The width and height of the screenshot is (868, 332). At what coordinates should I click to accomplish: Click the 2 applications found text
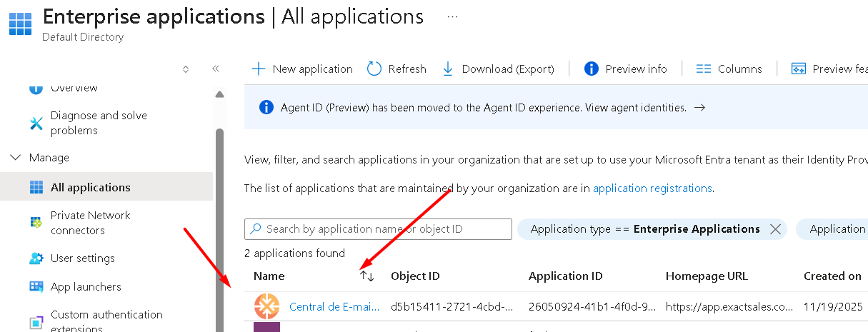point(294,253)
